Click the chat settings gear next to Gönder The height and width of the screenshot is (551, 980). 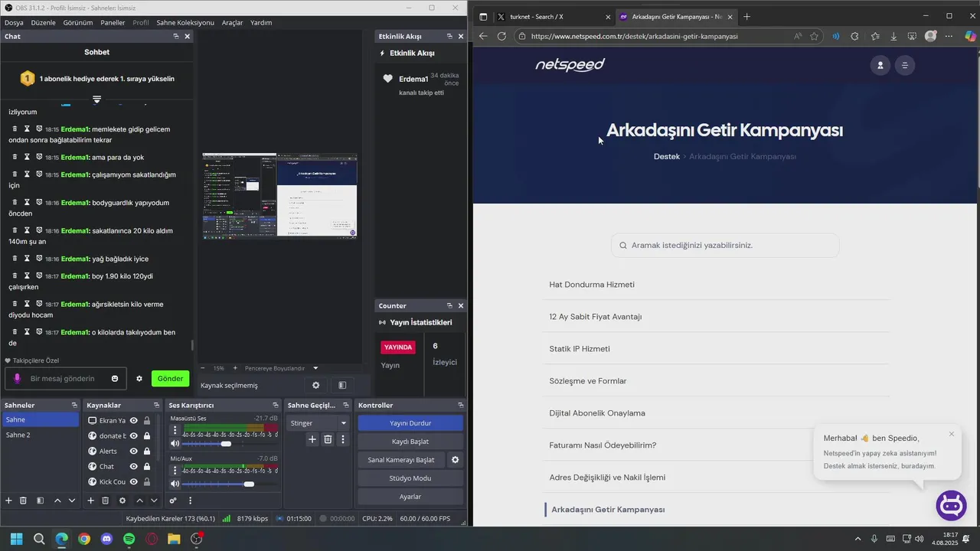[x=139, y=378]
